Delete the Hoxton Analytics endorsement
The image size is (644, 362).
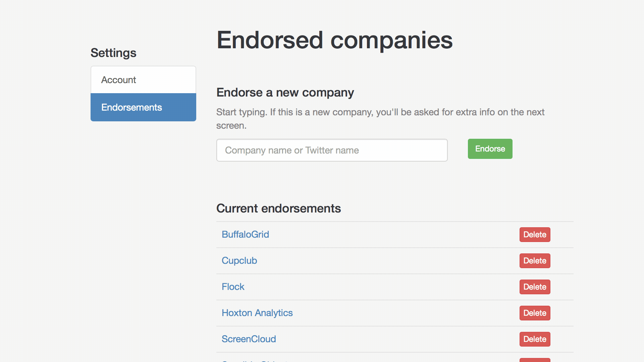tap(535, 313)
